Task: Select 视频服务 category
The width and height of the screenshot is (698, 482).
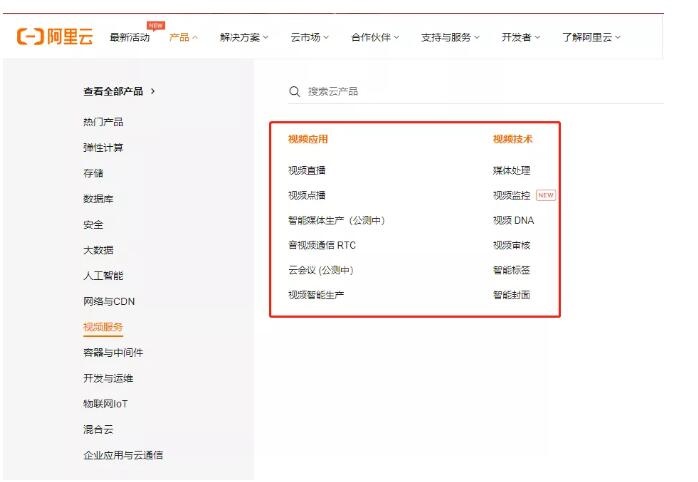Action: point(103,327)
